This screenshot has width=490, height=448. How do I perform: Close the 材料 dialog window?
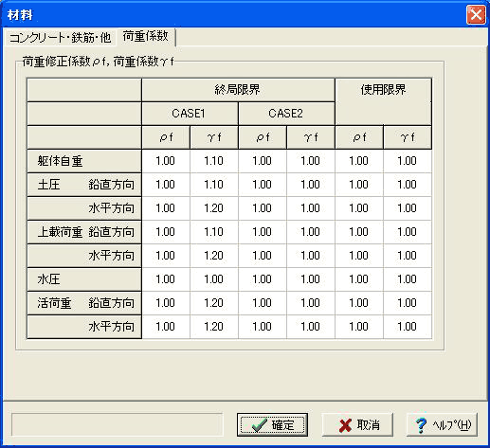[x=476, y=14]
